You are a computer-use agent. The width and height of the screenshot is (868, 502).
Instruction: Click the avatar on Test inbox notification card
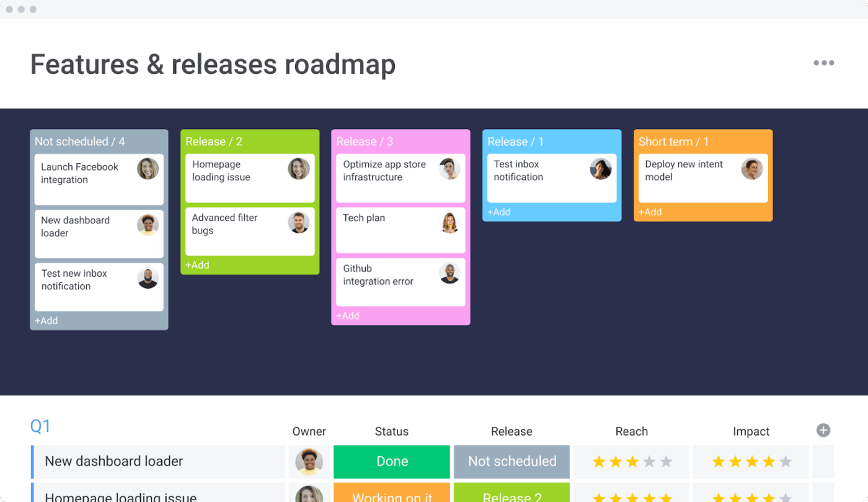click(x=600, y=168)
